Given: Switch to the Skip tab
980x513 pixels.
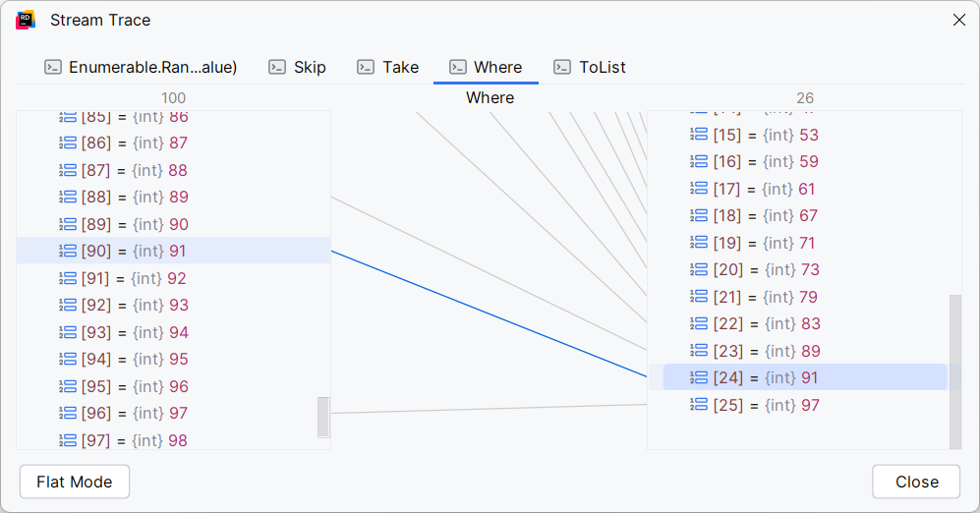Looking at the screenshot, I should pyautogui.click(x=310, y=67).
